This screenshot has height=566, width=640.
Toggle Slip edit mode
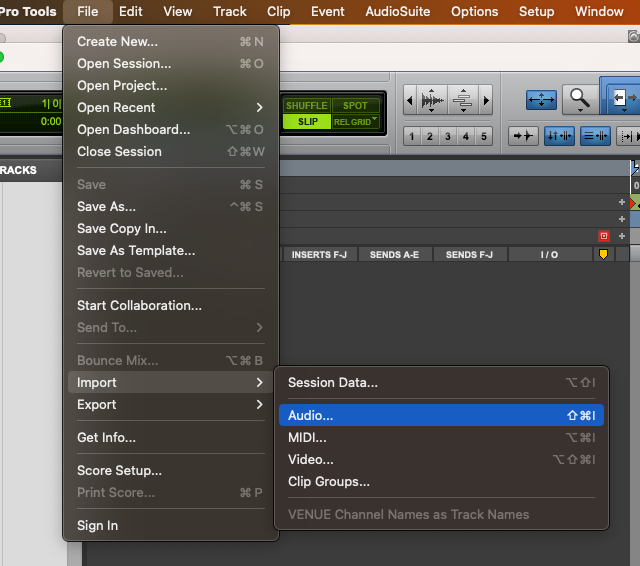pos(307,122)
